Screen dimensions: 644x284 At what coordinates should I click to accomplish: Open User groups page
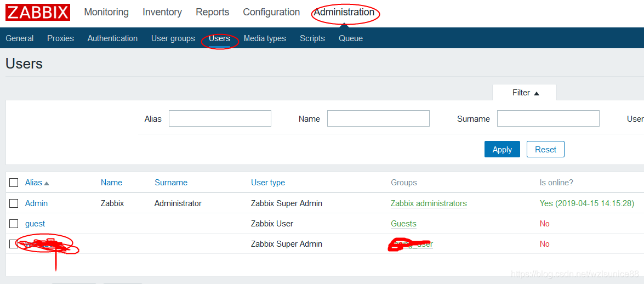point(173,38)
